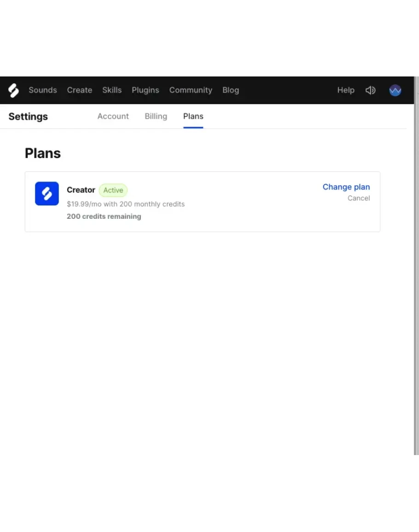Go to the Sounds section
The height and width of the screenshot is (532, 419).
pyautogui.click(x=43, y=90)
